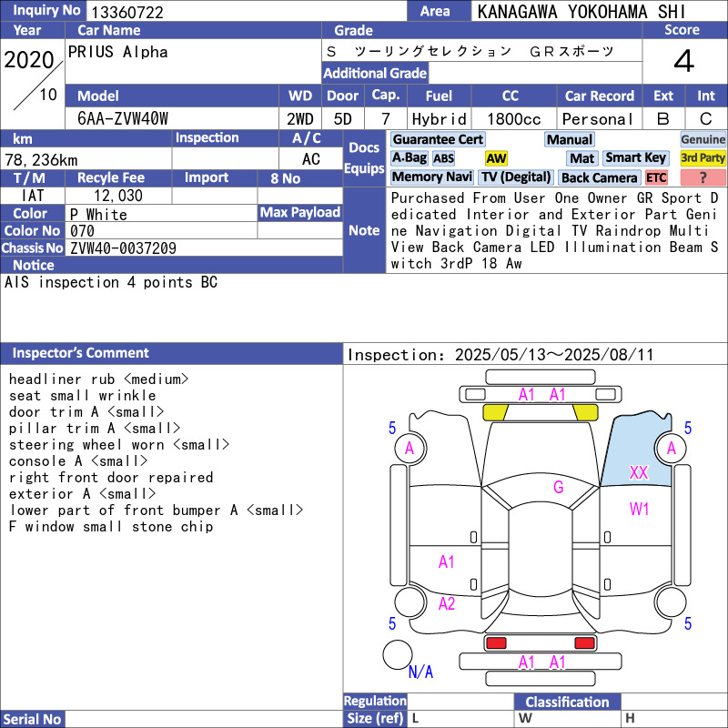
Task: Click the Notice section header
Action: (x=34, y=265)
